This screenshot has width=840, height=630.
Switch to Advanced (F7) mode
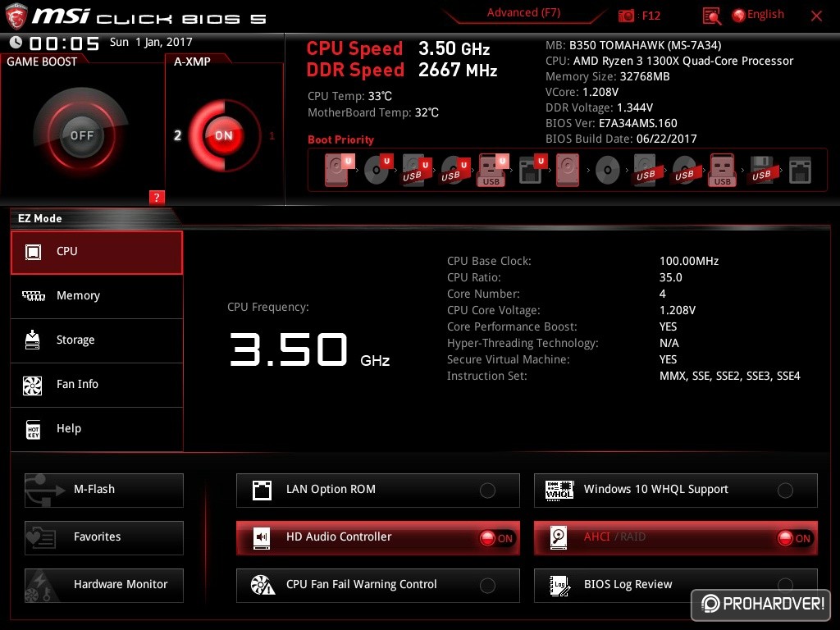click(x=523, y=13)
